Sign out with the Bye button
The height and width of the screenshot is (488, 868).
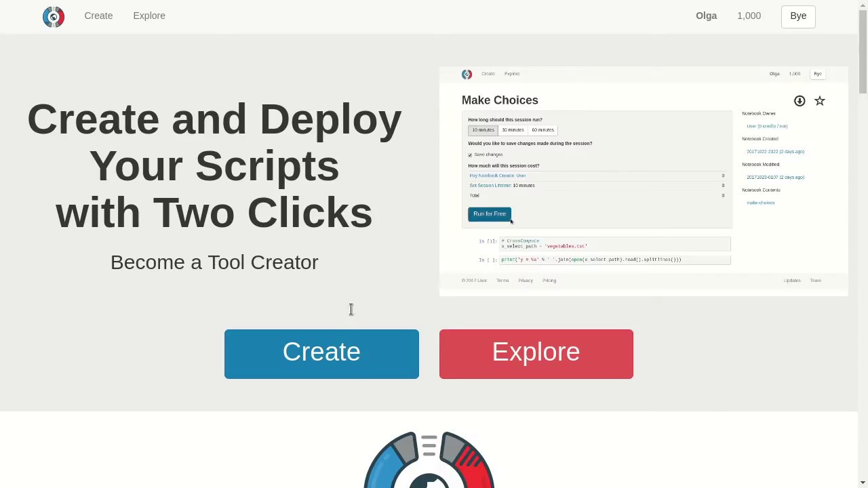798,16
